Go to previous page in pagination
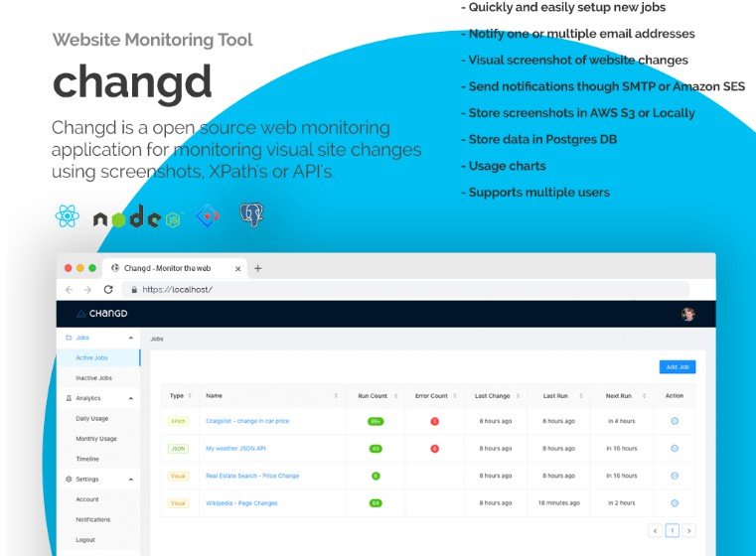 (656, 530)
